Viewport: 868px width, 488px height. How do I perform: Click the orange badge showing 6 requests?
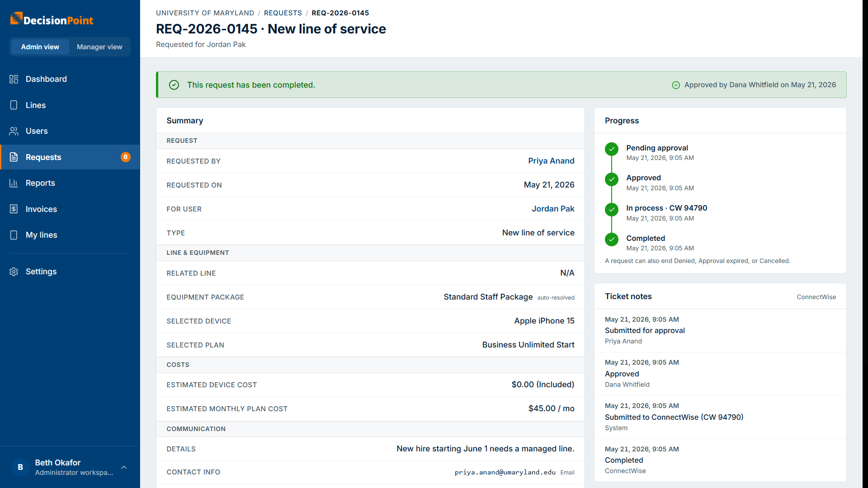[x=126, y=157]
